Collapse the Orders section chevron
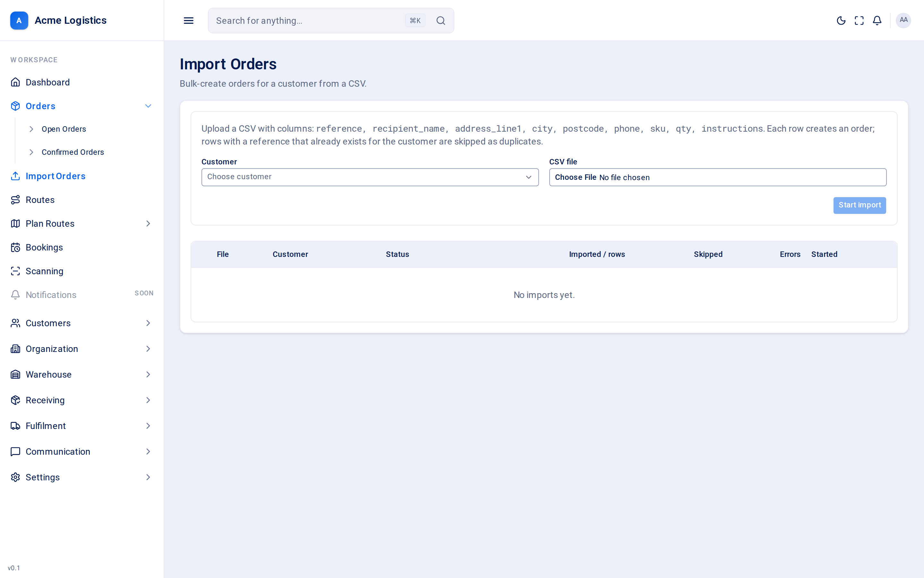 tap(148, 106)
